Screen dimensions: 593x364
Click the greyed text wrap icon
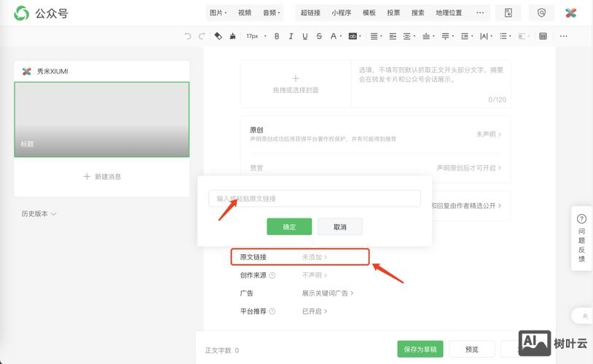[524, 36]
